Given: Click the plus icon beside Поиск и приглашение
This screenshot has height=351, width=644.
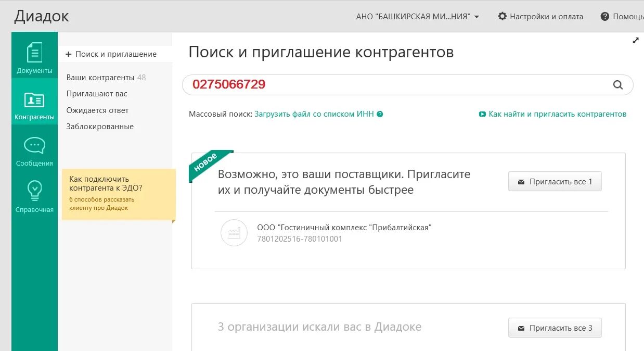Looking at the screenshot, I should point(68,54).
